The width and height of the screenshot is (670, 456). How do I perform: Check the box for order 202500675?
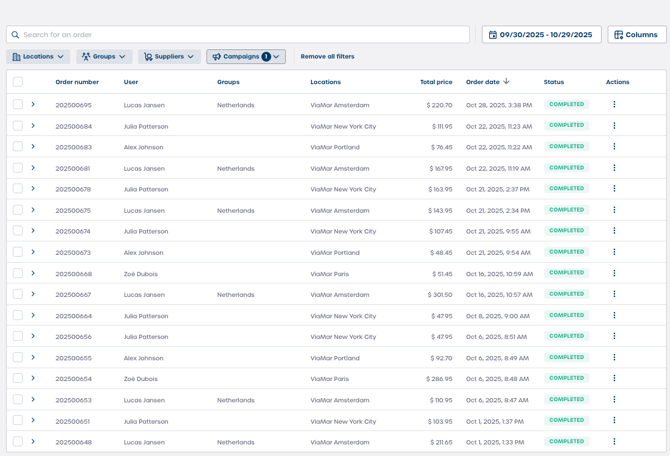click(x=18, y=210)
